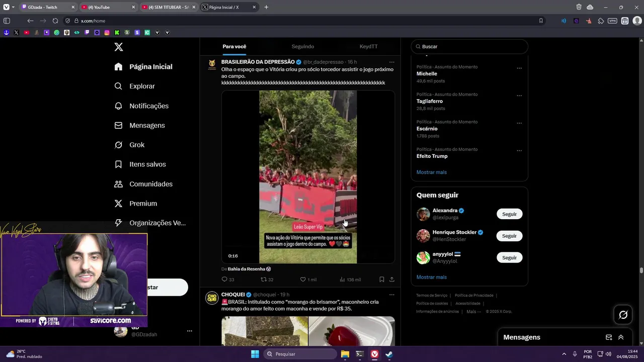The height and width of the screenshot is (362, 644).
Task: Play the Vitória fan video
Action: tap(308, 177)
